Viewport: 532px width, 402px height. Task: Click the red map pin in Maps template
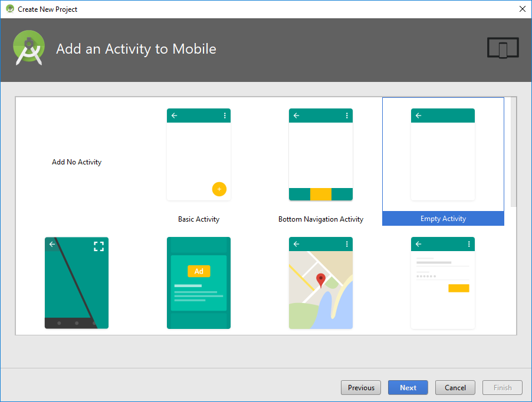tap(321, 281)
